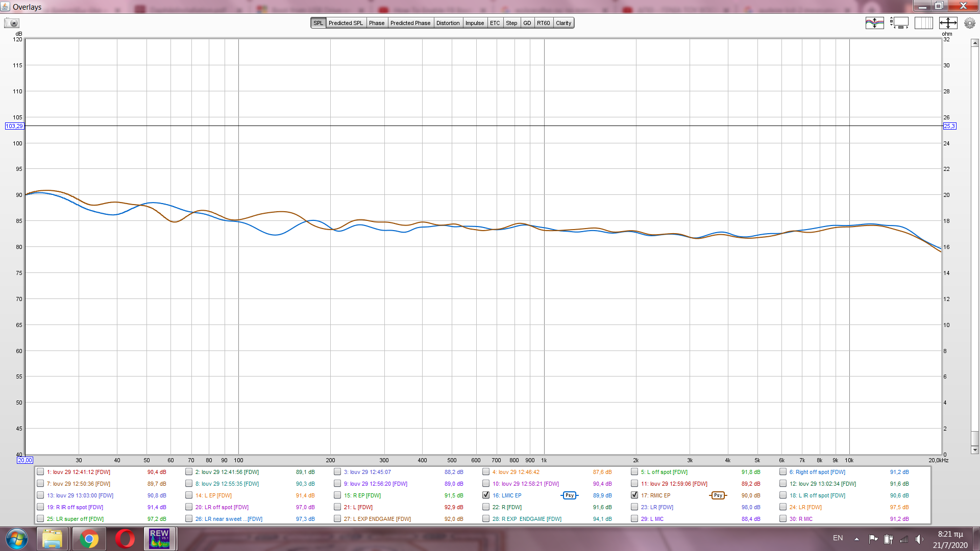Viewport: 980px width, 551px height.
Task: Show hidden system tray icons
Action: click(x=856, y=539)
